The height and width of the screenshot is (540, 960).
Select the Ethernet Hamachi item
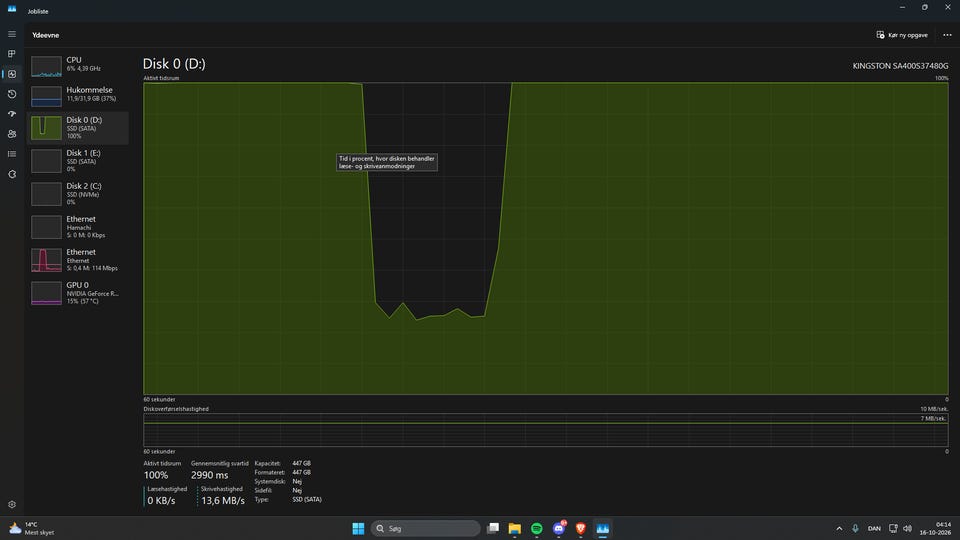pos(78,227)
